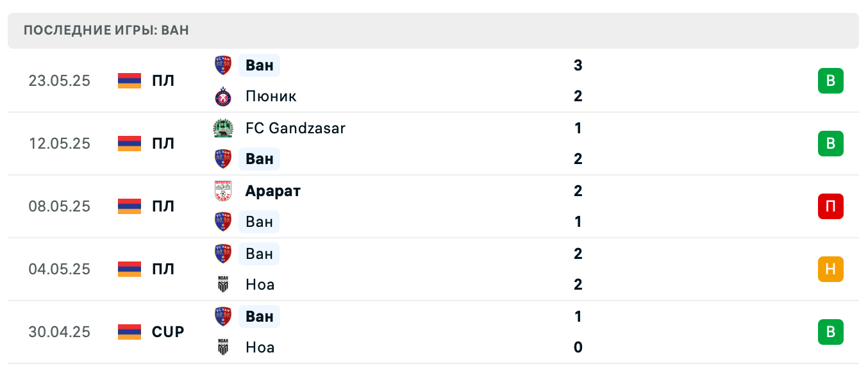Click the Noah crest in the CUP match
Image resolution: width=868 pixels, height=373 pixels.
[222, 347]
